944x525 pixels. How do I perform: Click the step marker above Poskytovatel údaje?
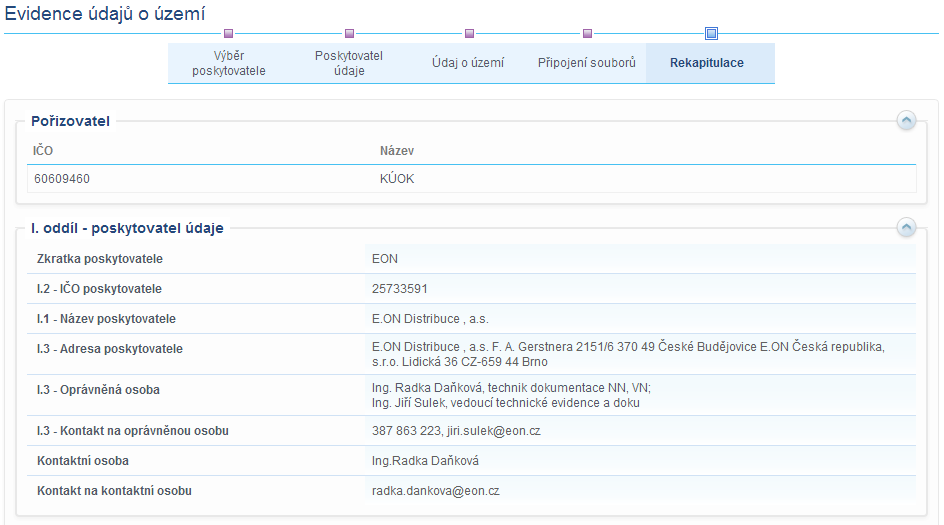click(x=349, y=34)
